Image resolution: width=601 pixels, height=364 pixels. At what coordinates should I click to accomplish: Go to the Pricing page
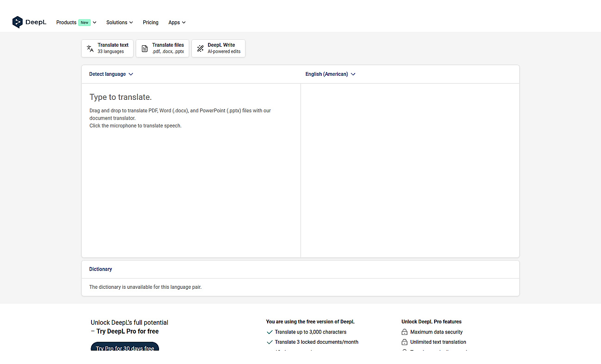tap(151, 22)
